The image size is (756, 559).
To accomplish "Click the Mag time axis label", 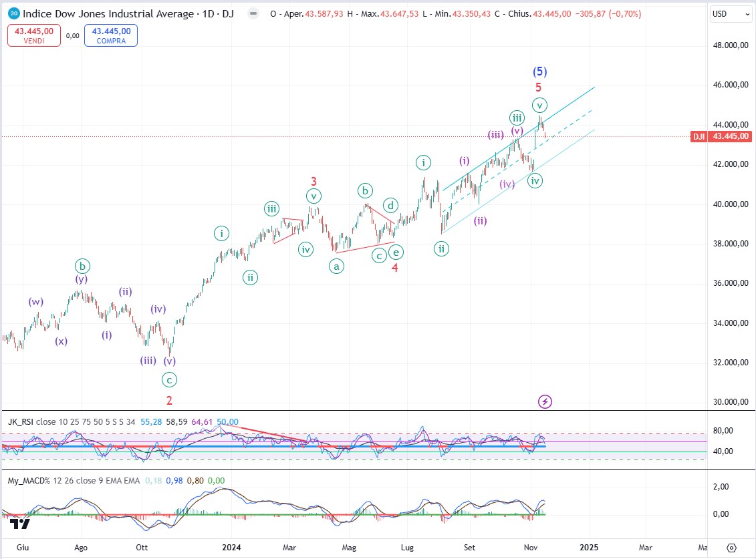I will point(349,548).
